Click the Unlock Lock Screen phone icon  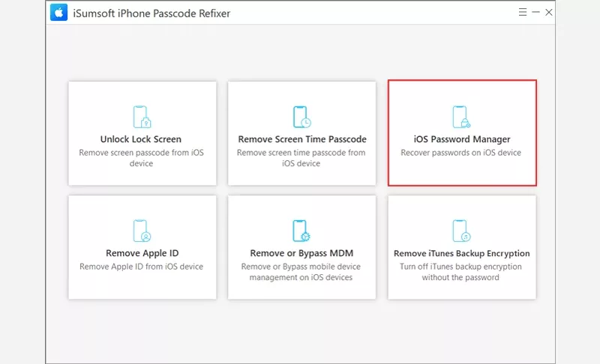(142, 117)
